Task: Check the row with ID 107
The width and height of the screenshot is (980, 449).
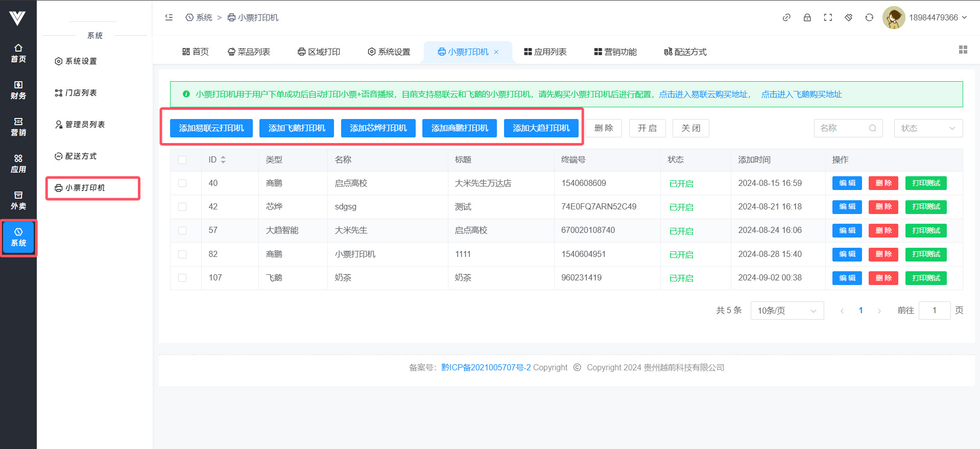Action: 182,278
